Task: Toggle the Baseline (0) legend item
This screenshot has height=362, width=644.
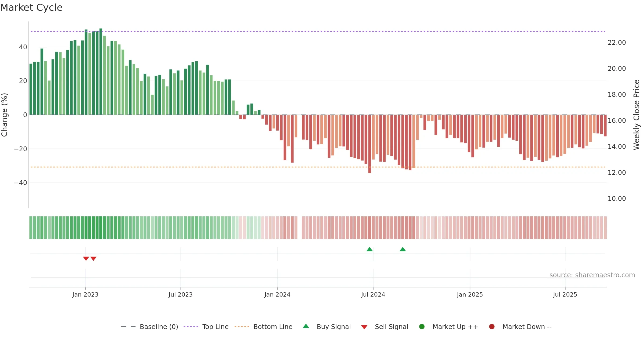Action: click(x=149, y=327)
